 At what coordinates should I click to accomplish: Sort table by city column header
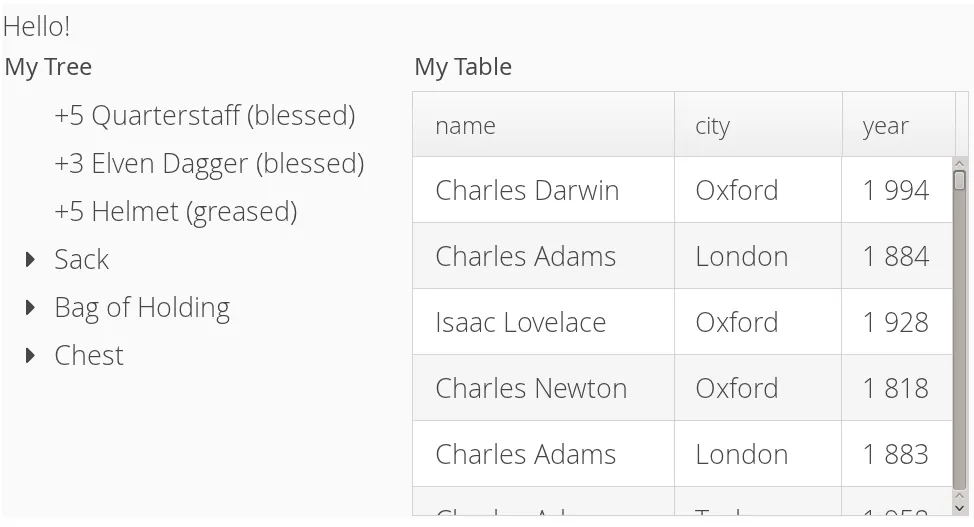757,126
